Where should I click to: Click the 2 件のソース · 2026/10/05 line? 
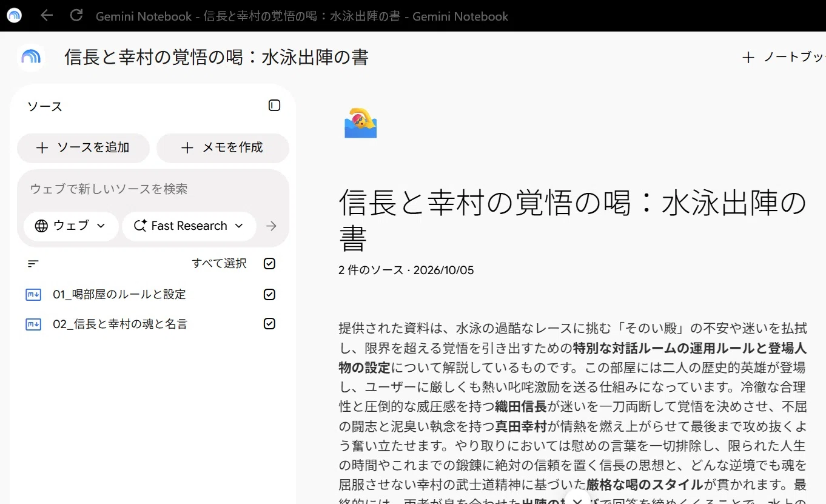coord(406,270)
